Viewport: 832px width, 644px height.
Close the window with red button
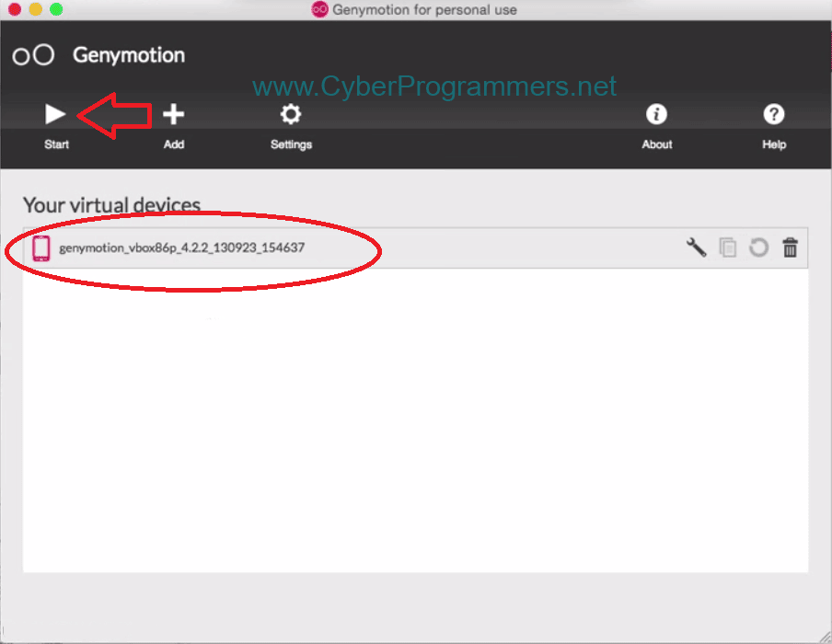15,9
